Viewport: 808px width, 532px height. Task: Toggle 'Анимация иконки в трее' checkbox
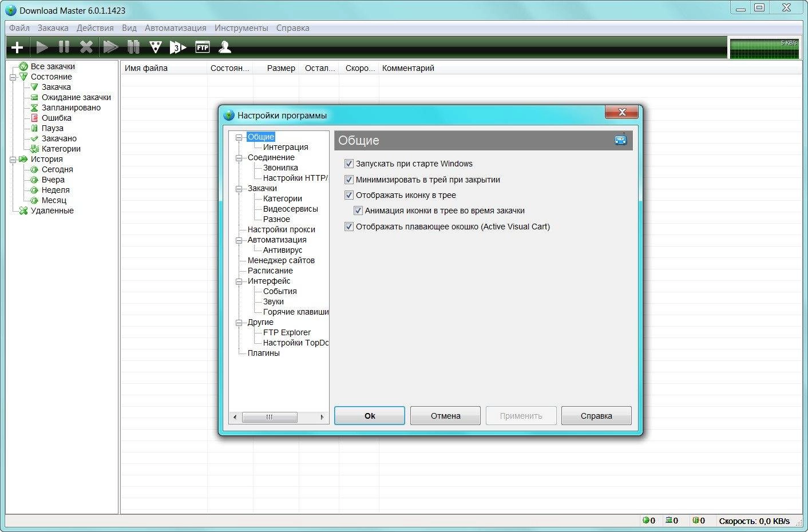(358, 211)
